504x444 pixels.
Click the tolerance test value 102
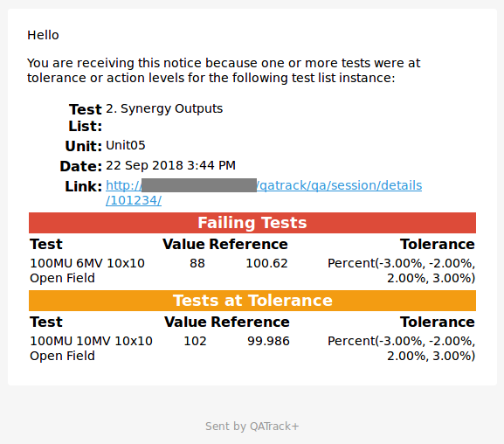click(195, 342)
